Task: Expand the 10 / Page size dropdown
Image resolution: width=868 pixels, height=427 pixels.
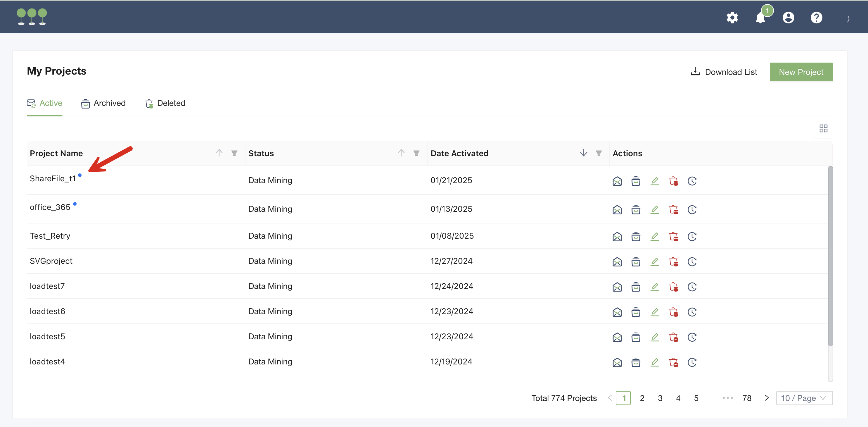Action: [x=804, y=398]
